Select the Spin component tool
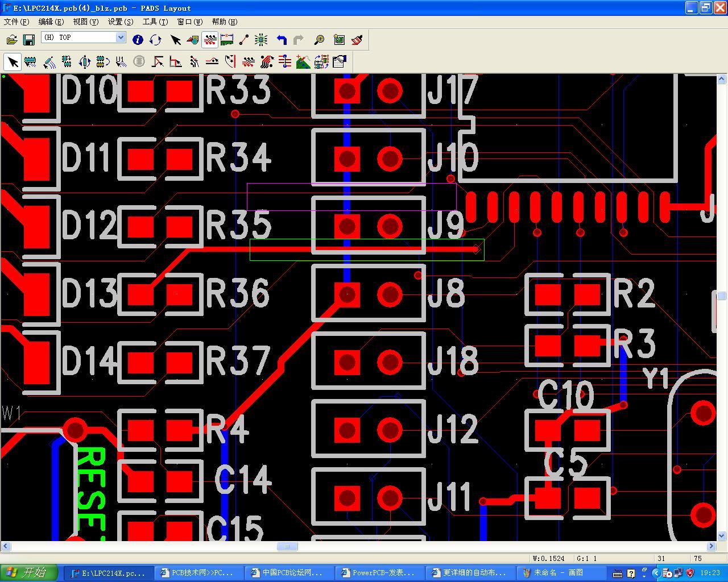The image size is (728, 582). tap(85, 61)
